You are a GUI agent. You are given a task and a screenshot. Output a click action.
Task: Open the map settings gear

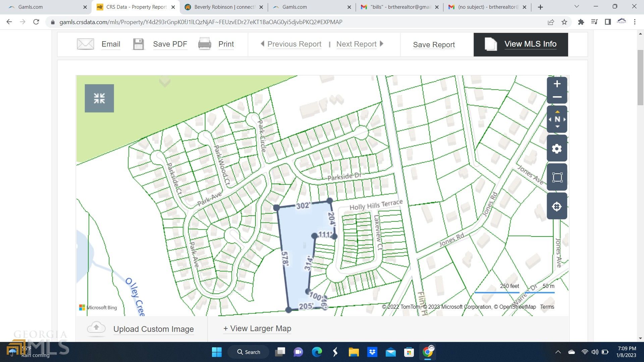click(x=557, y=148)
